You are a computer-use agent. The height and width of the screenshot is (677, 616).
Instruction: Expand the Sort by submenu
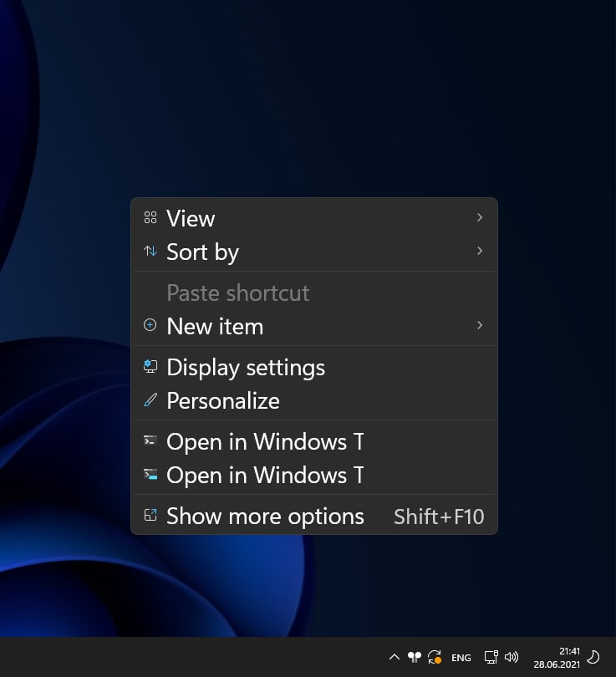coord(313,252)
